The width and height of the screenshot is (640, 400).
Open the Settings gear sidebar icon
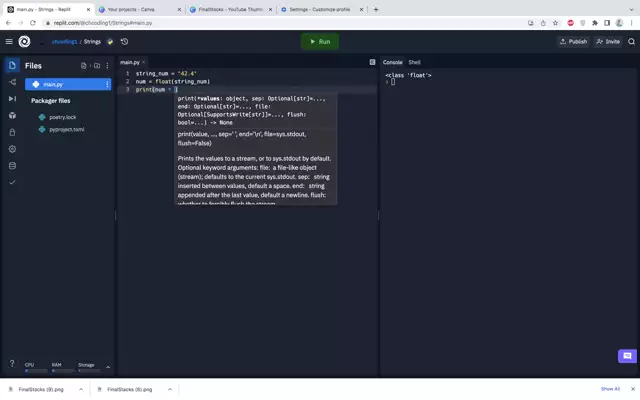coord(12,149)
